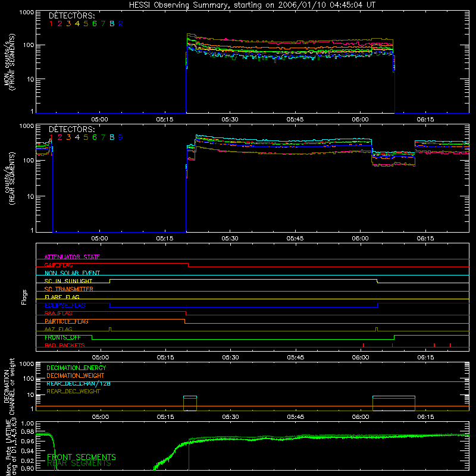Click the 0.98 value on livetime axis
476x476 pixels.
tap(27, 432)
